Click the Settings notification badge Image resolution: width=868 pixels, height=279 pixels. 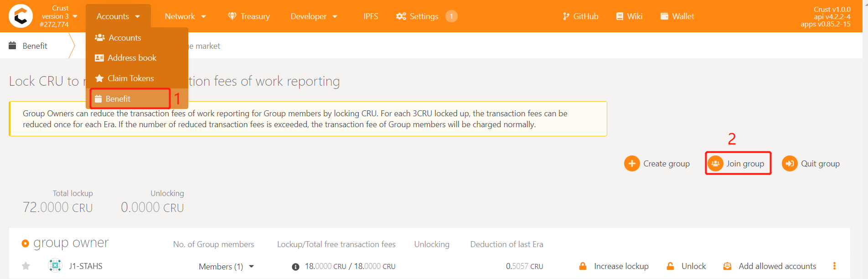coord(451,16)
